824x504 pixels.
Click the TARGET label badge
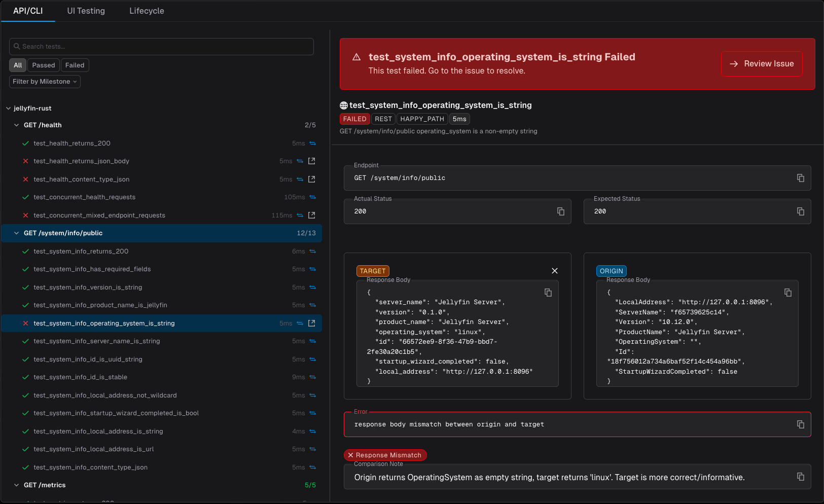click(373, 271)
